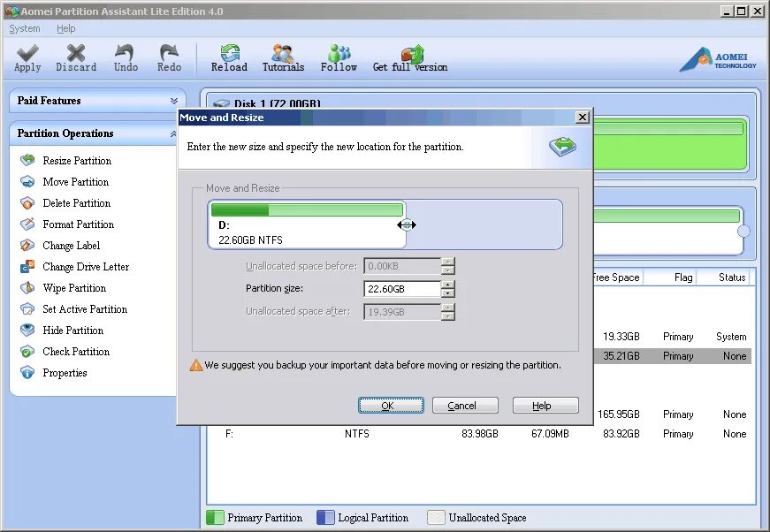Click the System status cell
This screenshot has height=532, width=770.
coord(731,337)
